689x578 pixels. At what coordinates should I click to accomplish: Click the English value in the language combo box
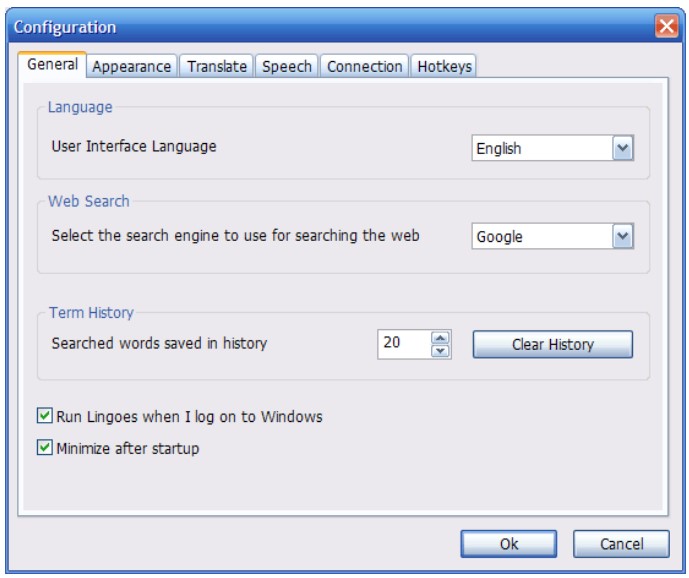point(540,149)
